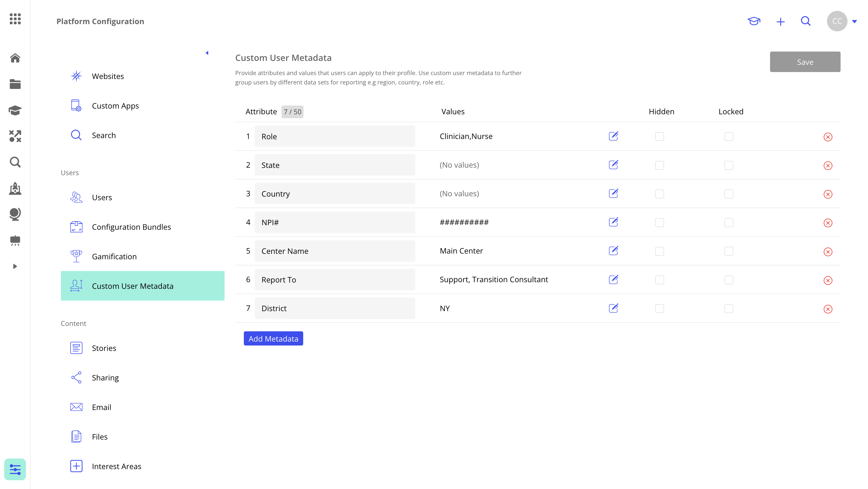Click the plus icon in top header
The image size is (868, 489).
780,22
